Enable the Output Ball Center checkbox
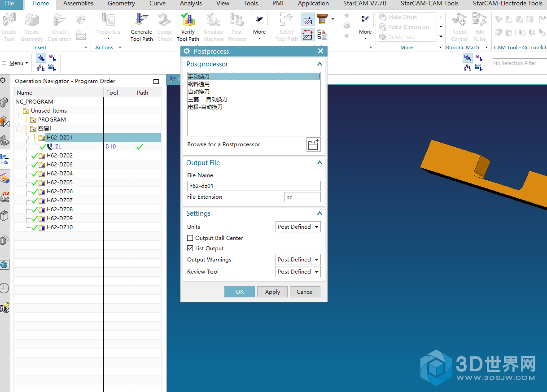Screen dimensions: 547x392 pyautogui.click(x=190, y=238)
